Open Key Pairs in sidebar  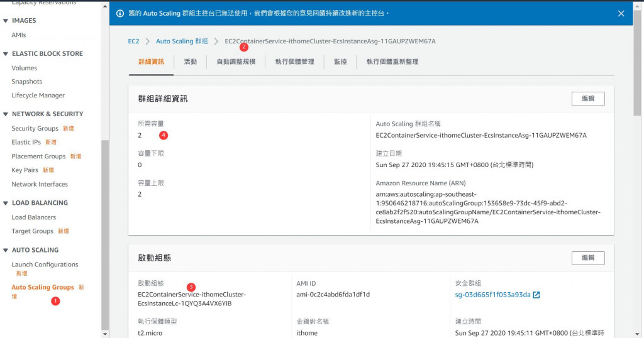point(25,170)
